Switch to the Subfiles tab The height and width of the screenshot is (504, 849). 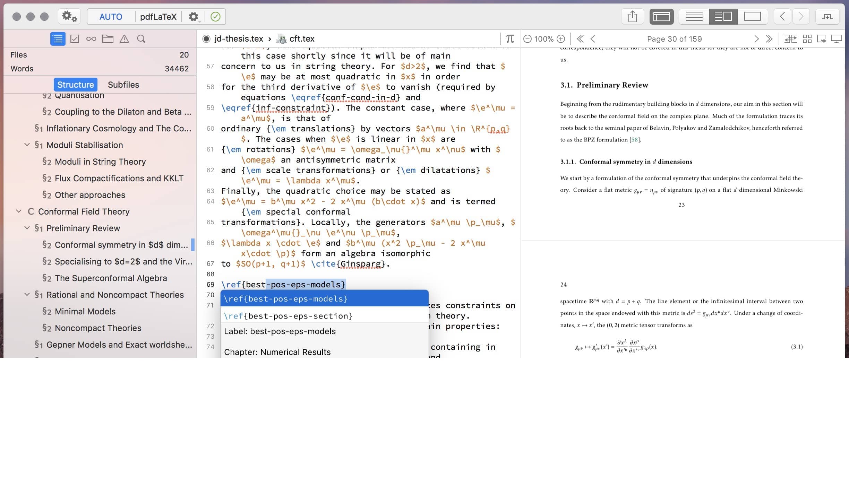(x=123, y=85)
